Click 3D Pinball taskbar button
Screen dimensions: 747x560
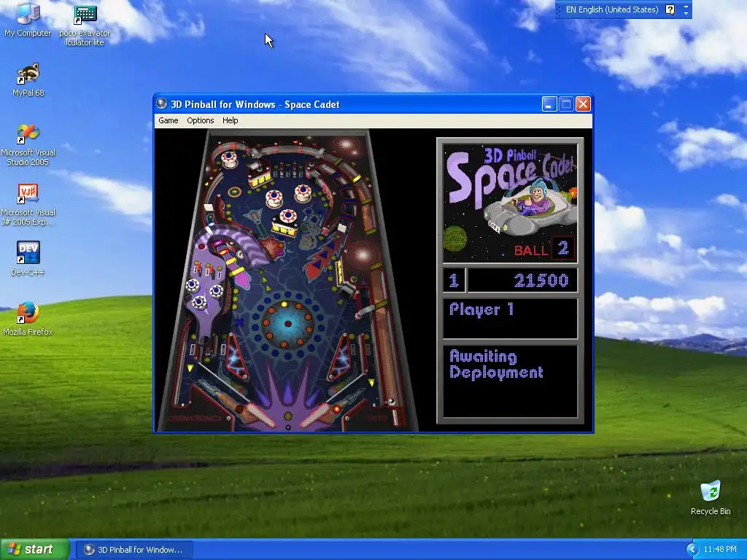tap(134, 550)
